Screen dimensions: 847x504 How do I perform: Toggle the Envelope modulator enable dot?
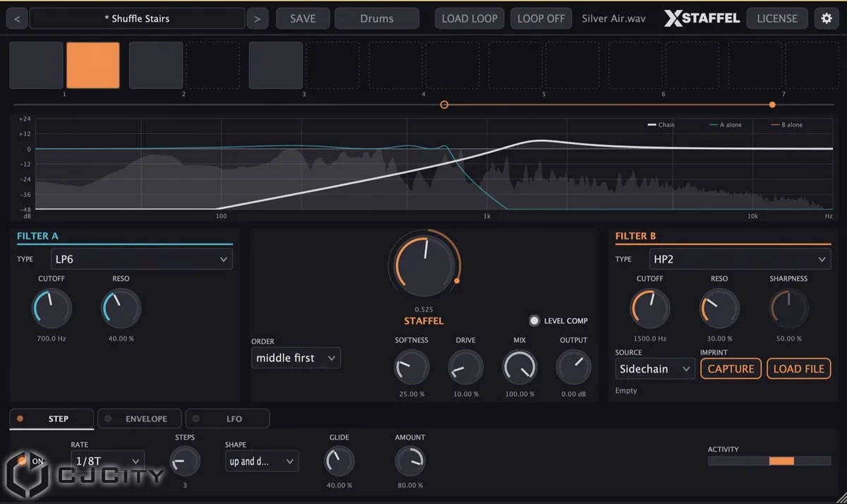pos(108,419)
